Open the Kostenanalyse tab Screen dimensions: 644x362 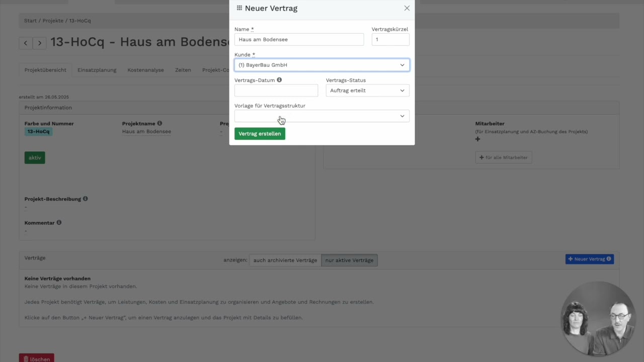[145, 70]
